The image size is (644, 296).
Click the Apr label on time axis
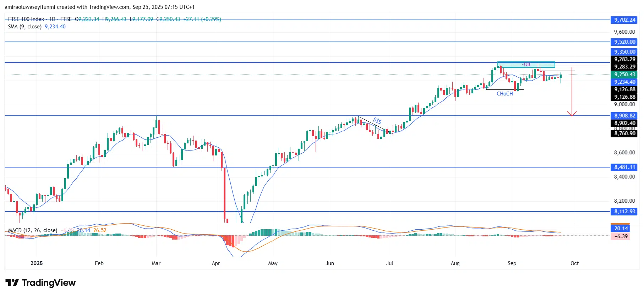(x=216, y=263)
